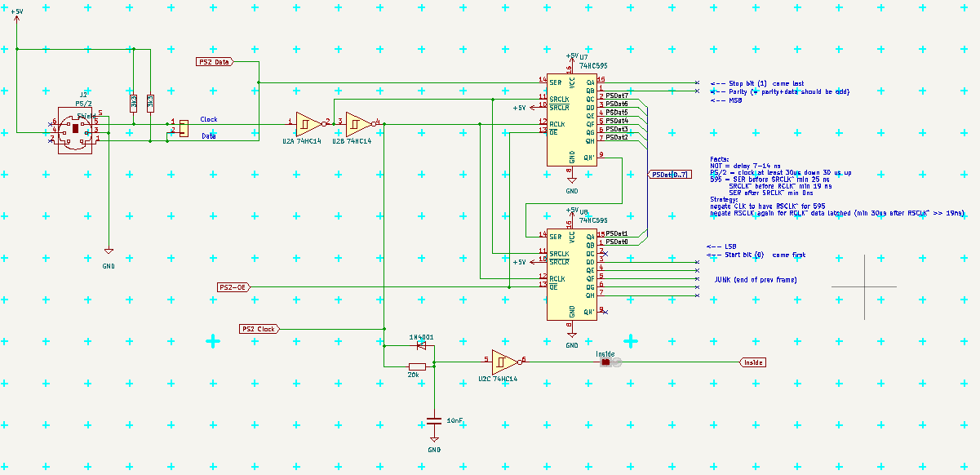
Task: Click the 20k resistor symbol
Action: click(x=417, y=365)
